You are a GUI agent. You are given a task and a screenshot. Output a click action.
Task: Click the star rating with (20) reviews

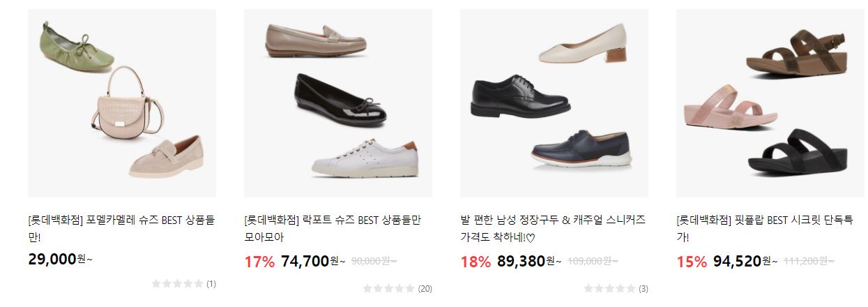[397, 288]
